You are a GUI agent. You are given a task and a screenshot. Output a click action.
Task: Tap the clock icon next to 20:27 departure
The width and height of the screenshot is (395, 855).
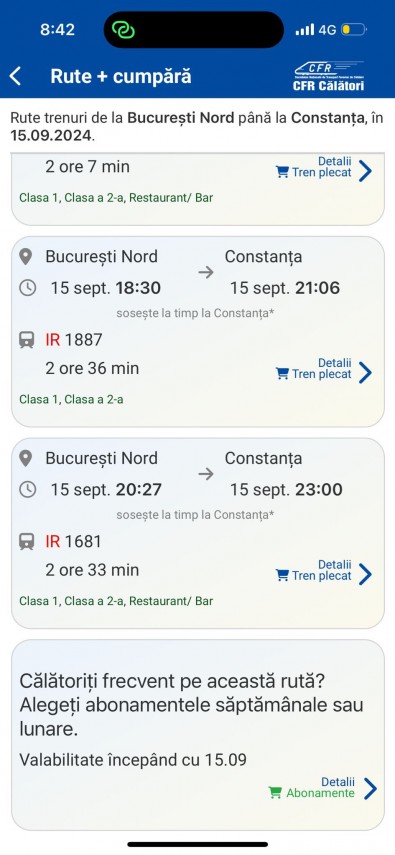click(27, 490)
